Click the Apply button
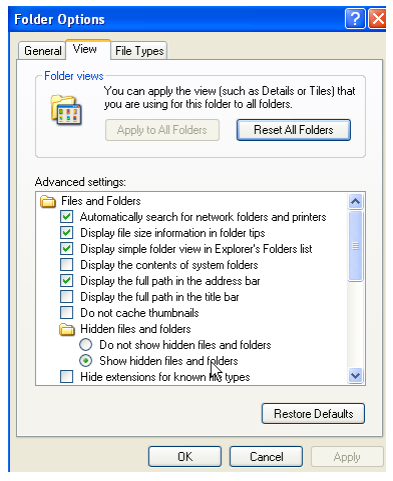 point(347,456)
